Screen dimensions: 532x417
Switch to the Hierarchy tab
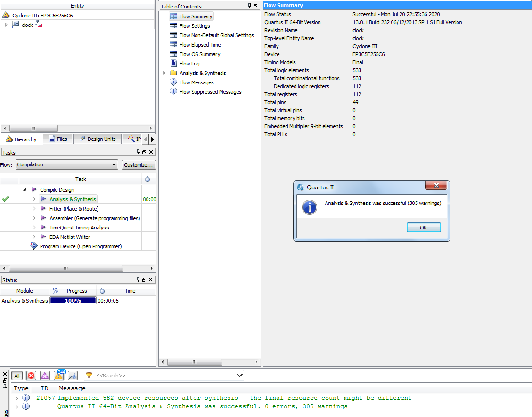click(21, 139)
